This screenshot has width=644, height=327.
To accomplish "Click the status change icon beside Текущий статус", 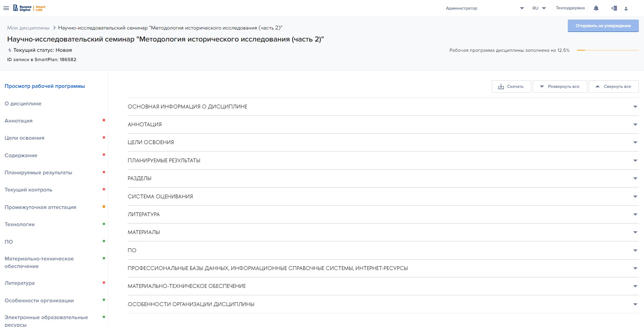I will 10,50.
